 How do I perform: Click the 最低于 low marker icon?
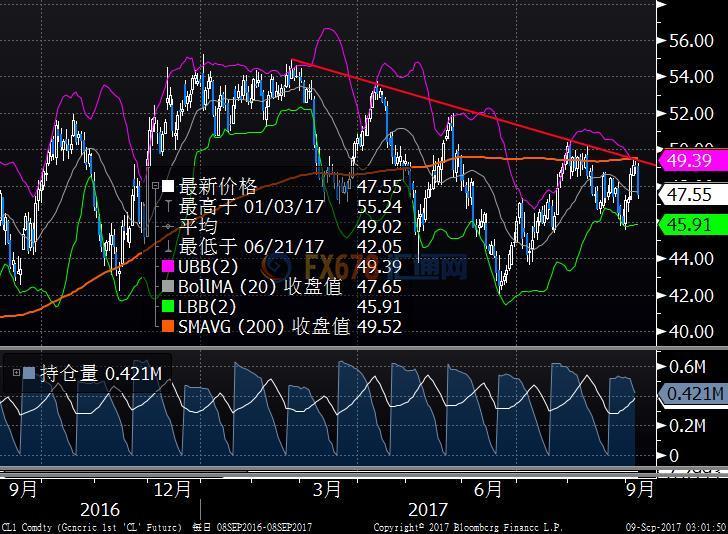(x=168, y=247)
